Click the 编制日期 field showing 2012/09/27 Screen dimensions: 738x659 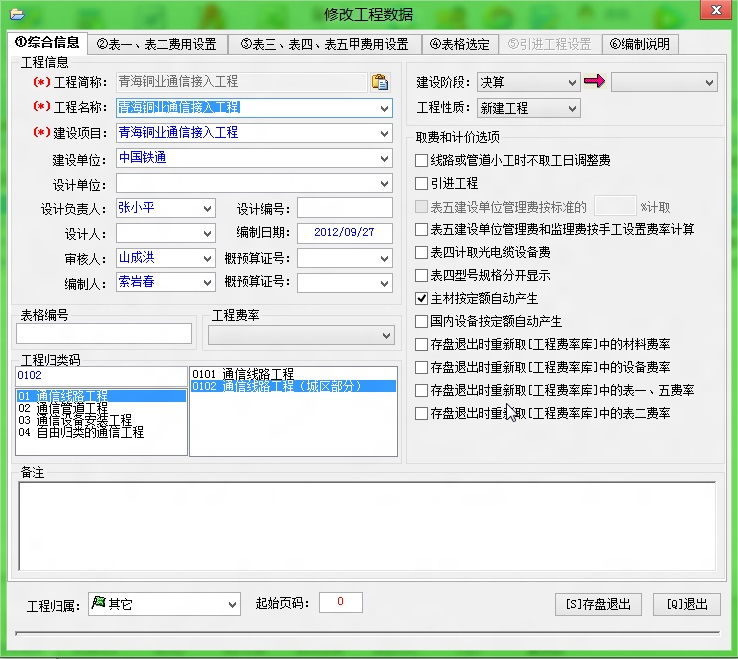345,233
